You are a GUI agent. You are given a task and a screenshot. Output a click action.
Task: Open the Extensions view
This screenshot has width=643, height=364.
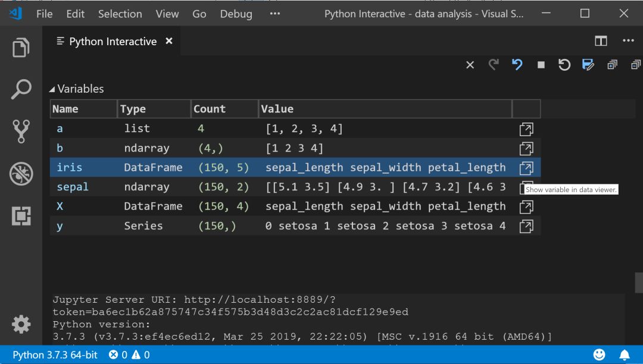click(21, 215)
